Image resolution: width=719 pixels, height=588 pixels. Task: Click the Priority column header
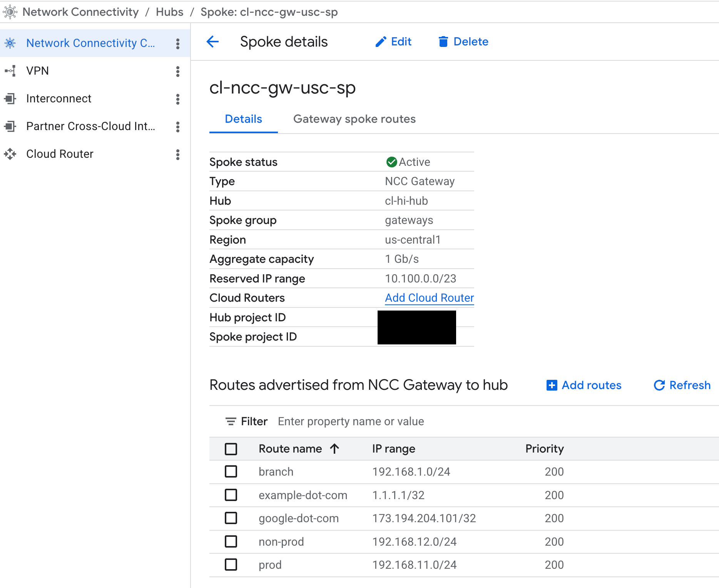pos(544,449)
